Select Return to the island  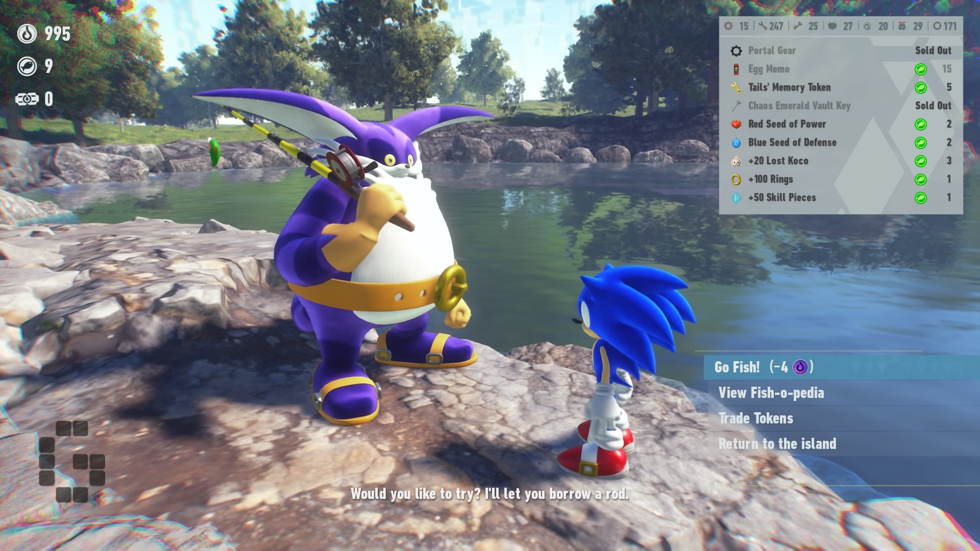(778, 444)
